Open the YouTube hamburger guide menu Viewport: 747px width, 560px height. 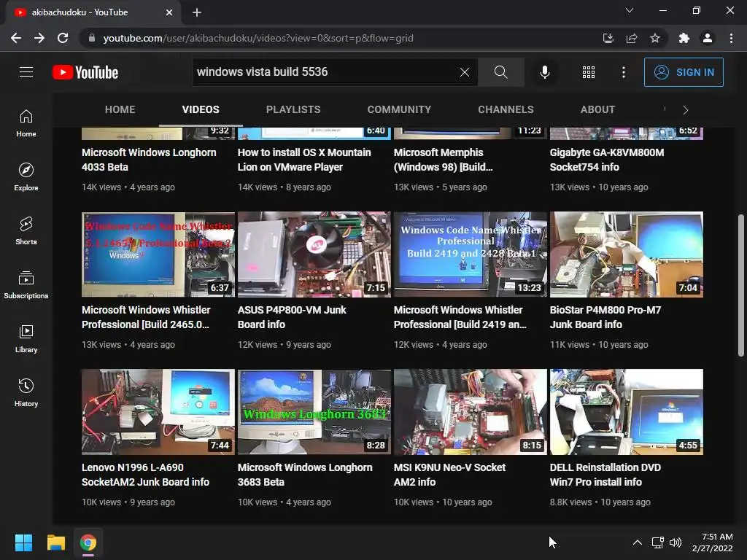pos(26,72)
